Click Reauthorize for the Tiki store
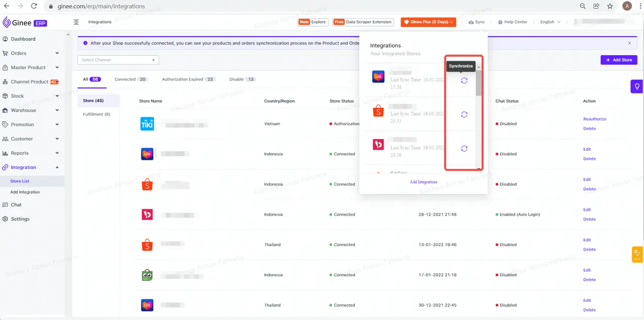This screenshot has width=644, height=320. (x=595, y=119)
